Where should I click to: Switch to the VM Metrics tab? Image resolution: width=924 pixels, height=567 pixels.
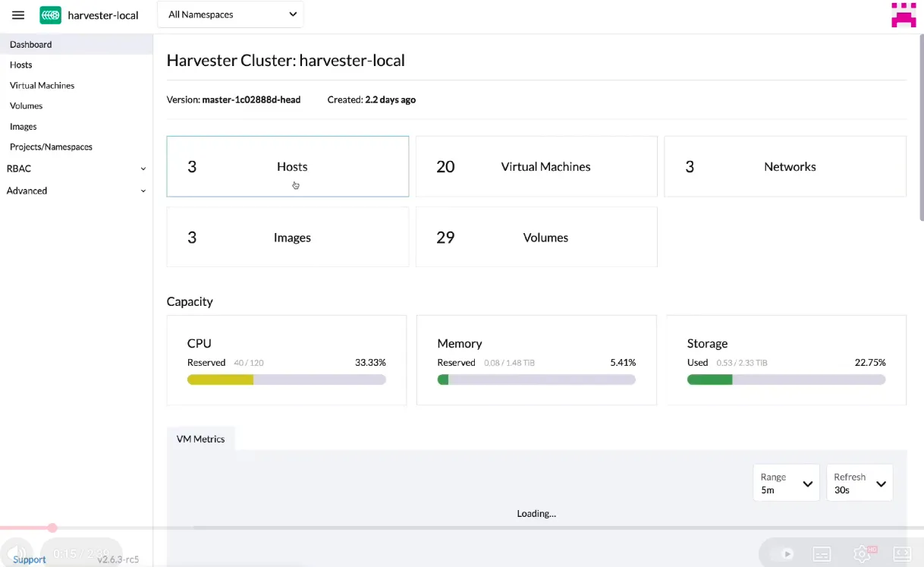click(200, 439)
